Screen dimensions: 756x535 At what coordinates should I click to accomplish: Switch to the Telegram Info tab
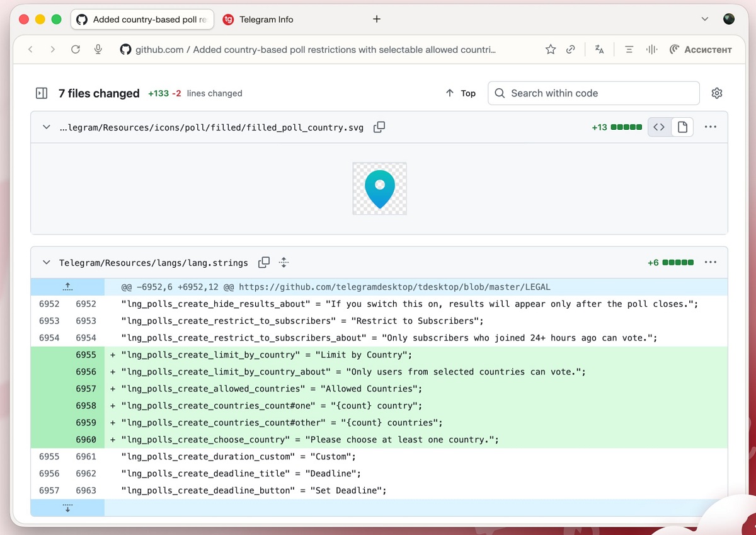coord(265,20)
